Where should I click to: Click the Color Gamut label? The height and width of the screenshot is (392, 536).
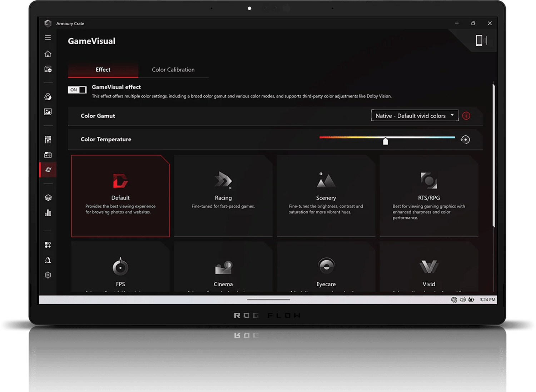point(98,116)
